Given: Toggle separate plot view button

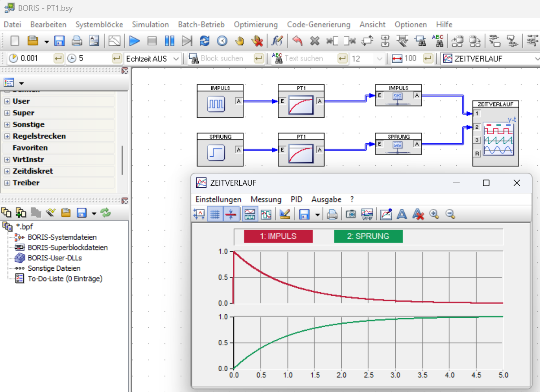Looking at the screenshot, I should point(250,214).
